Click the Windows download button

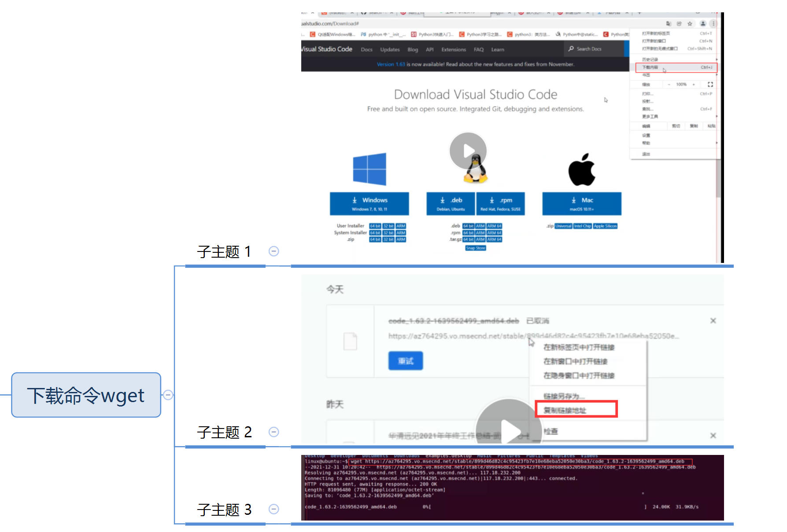(369, 203)
